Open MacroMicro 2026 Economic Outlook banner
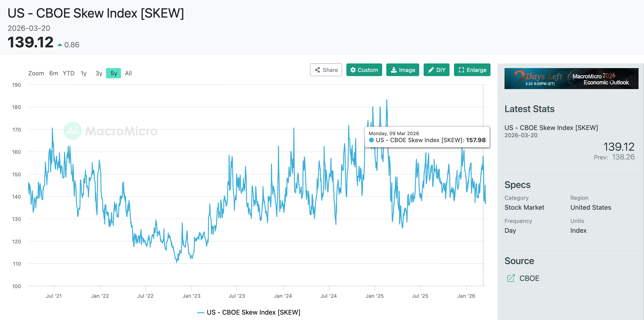The width and height of the screenshot is (644, 320). pos(571,78)
